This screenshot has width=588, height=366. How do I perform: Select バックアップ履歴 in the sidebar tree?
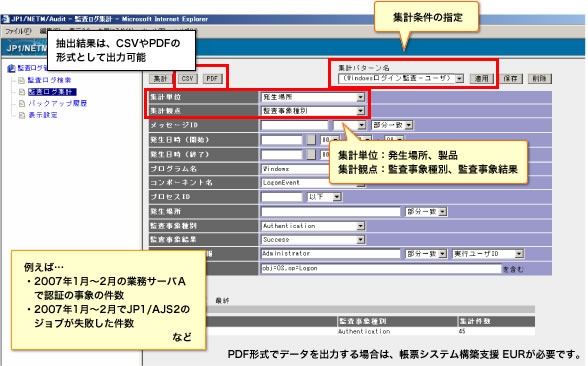57,103
